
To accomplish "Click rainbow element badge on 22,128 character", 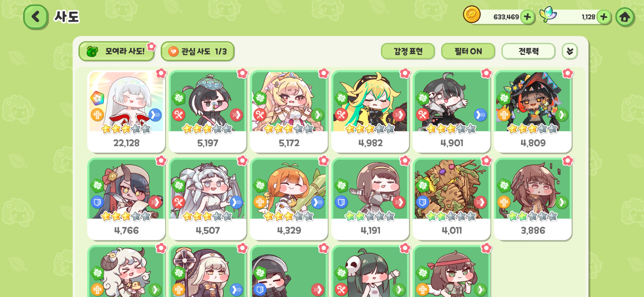I will point(97,98).
